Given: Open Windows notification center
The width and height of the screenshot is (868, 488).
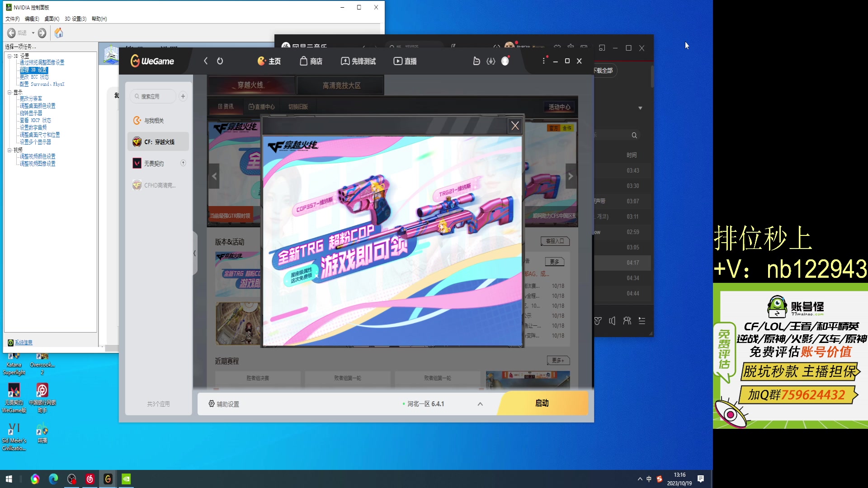Looking at the screenshot, I should (701, 479).
